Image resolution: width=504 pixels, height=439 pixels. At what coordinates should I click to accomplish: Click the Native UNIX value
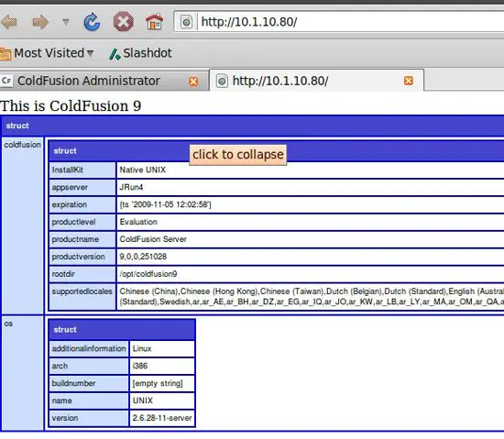(x=143, y=170)
